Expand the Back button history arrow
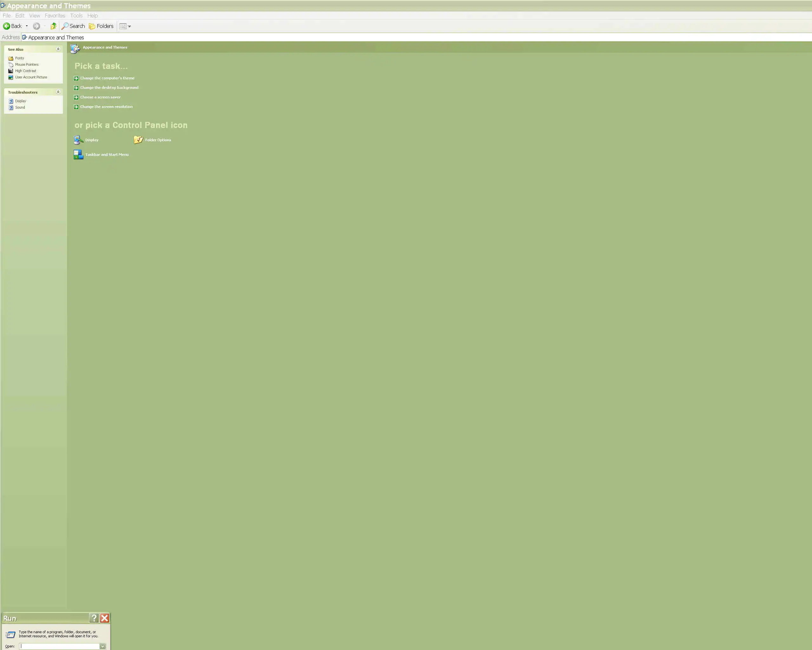 tap(27, 26)
